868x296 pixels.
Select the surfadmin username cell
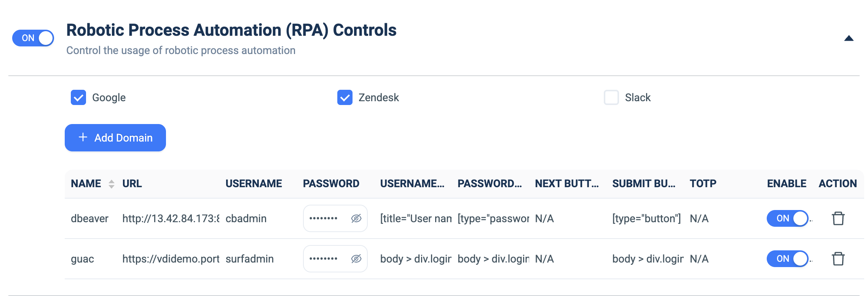[250, 259]
